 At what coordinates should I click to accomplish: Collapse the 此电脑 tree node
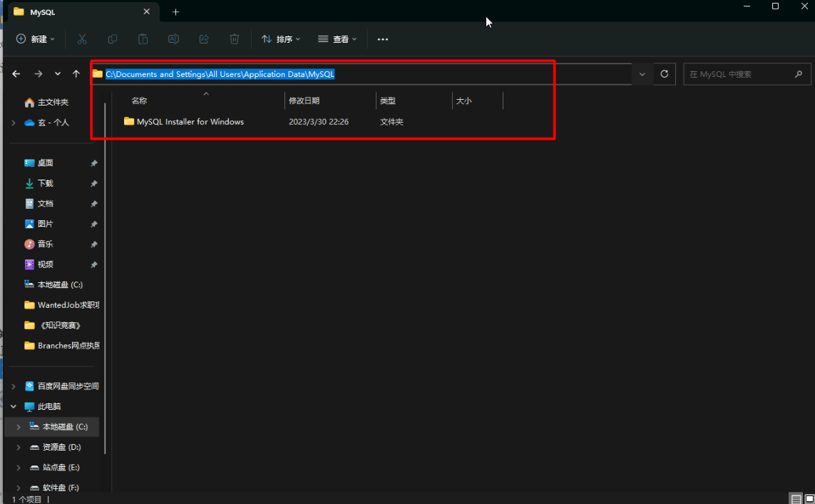point(14,406)
